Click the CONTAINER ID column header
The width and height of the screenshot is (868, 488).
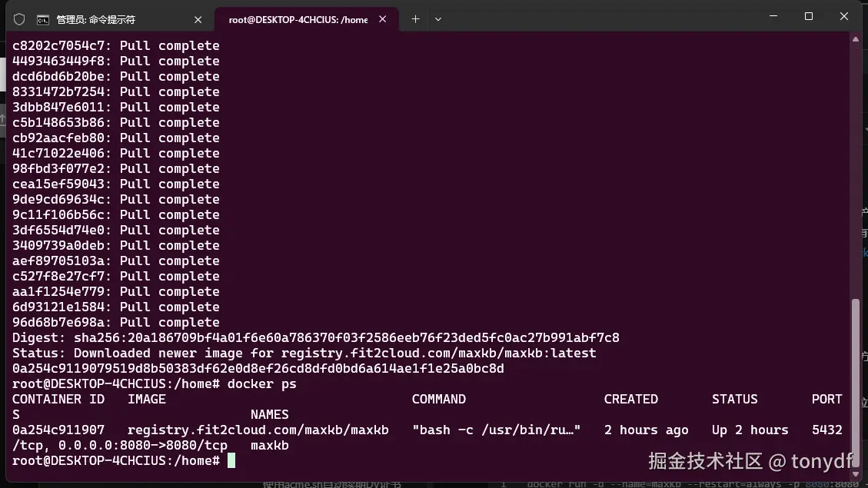(58, 400)
